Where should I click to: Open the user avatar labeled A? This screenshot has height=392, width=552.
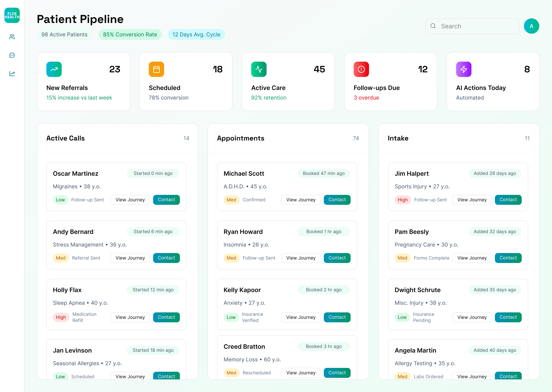(x=531, y=26)
